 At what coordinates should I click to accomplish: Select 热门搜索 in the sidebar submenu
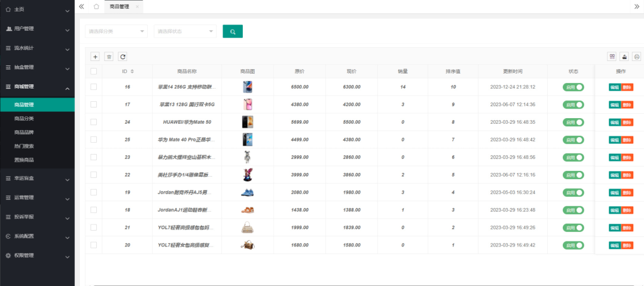coord(37,146)
